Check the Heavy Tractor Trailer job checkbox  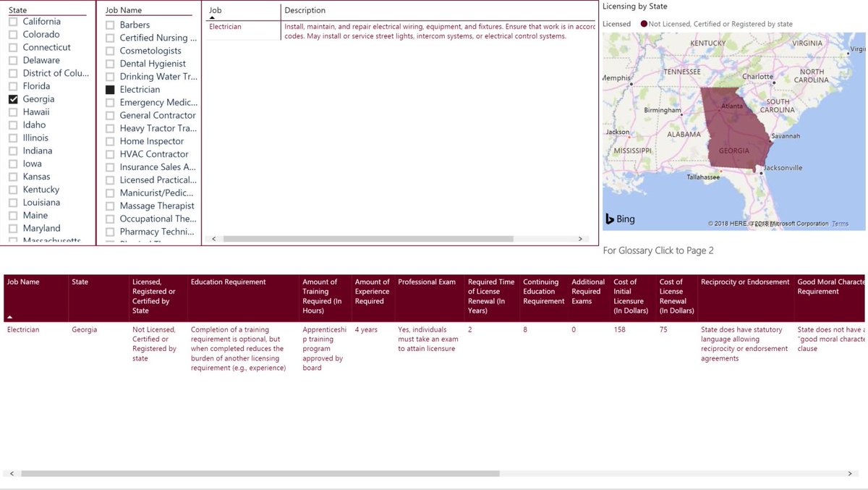[x=110, y=129]
